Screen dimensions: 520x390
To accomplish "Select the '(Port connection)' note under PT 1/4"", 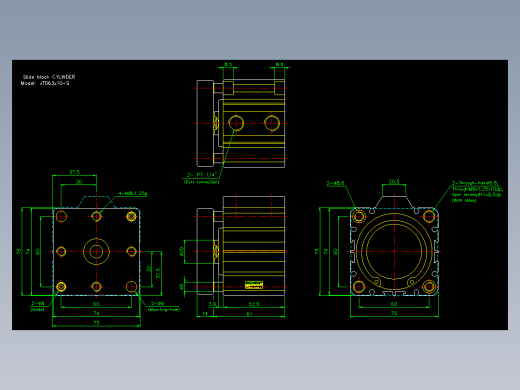I will tap(201, 182).
